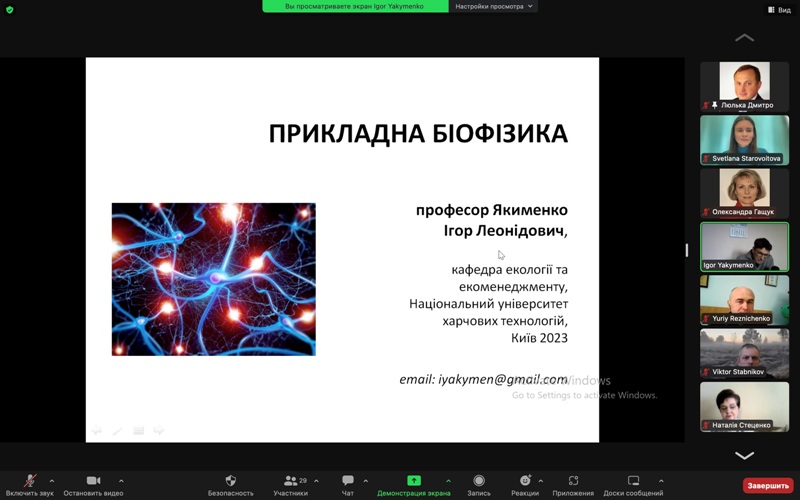The width and height of the screenshot is (800, 500).
Task: Expand the arrow next to Чат
Action: [x=365, y=481]
